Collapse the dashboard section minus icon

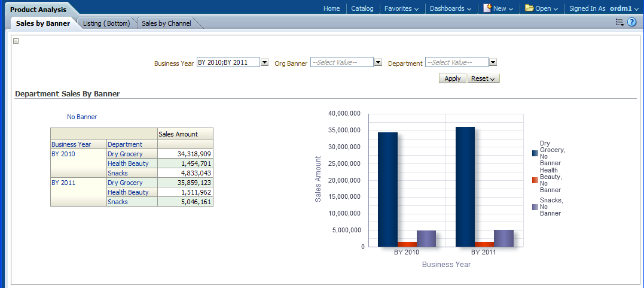16,41
